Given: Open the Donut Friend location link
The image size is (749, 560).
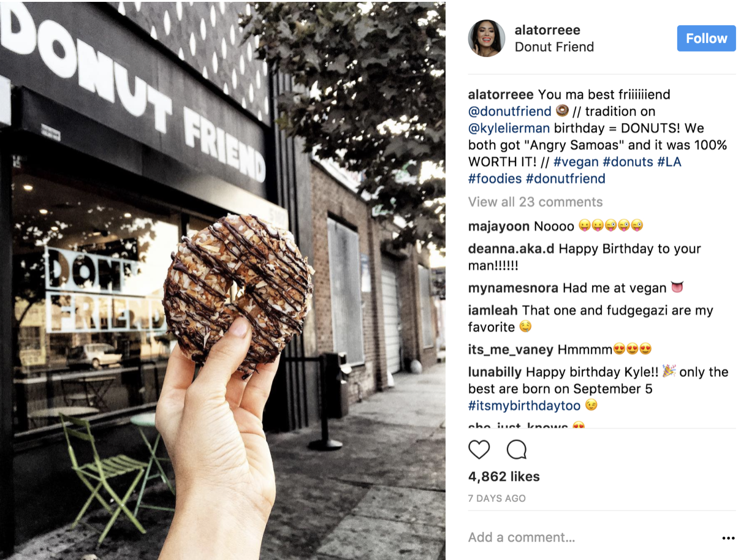Looking at the screenshot, I should coord(554,47).
